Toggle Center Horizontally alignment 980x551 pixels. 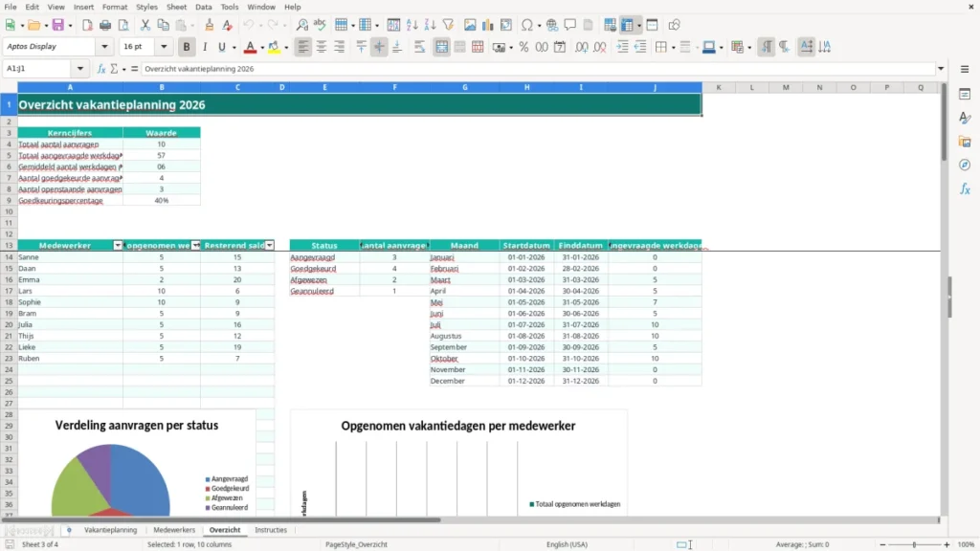[x=322, y=47]
